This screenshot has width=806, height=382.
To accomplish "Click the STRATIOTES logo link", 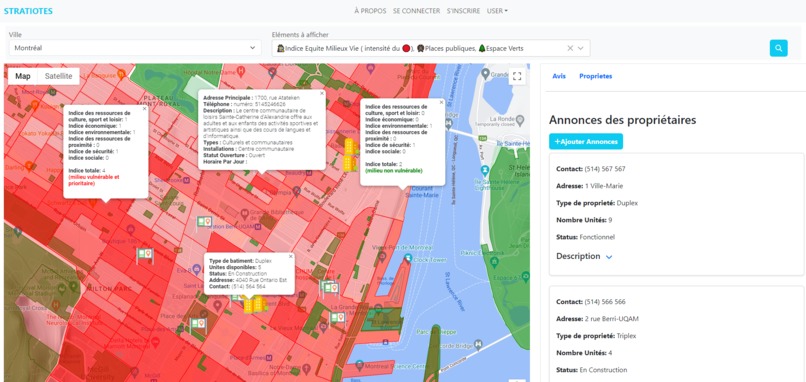I will click(x=28, y=11).
